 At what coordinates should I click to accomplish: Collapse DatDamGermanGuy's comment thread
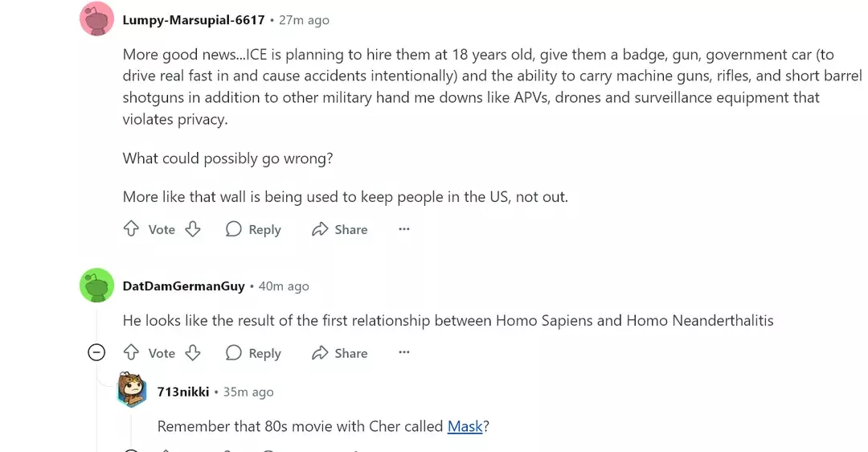(x=96, y=353)
